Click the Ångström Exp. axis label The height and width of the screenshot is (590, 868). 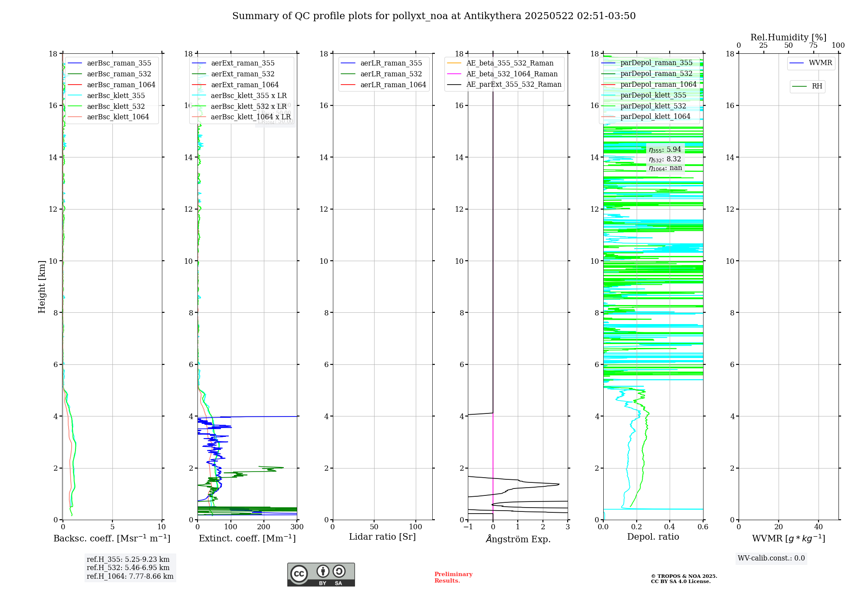[518, 539]
